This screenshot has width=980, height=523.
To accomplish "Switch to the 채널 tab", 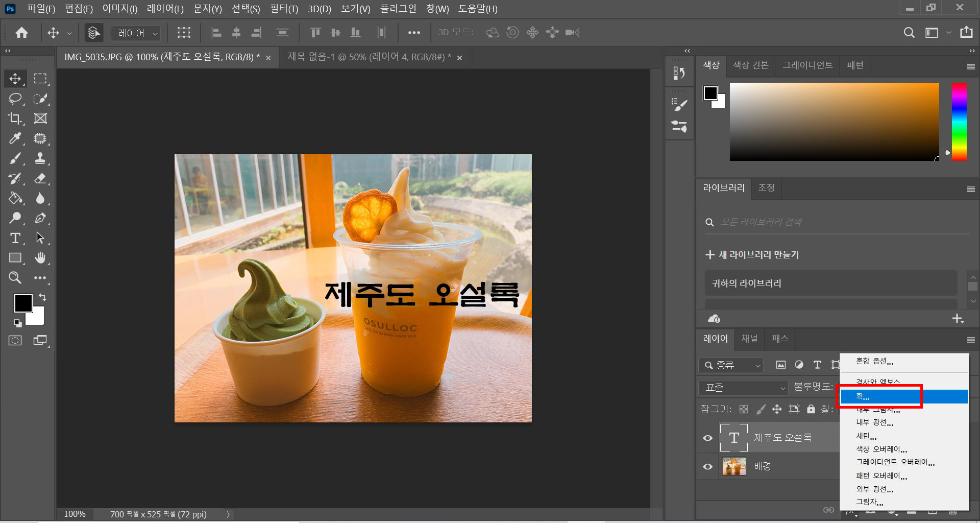I will 749,339.
